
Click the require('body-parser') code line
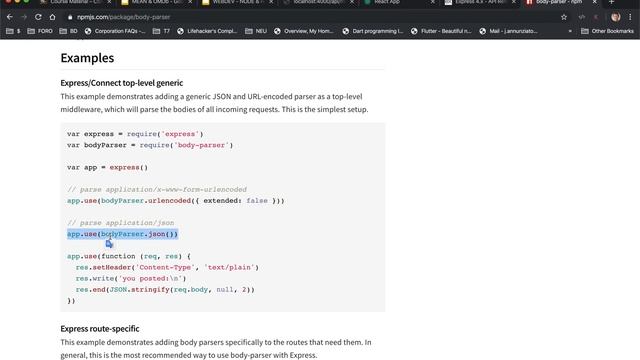coord(150,145)
